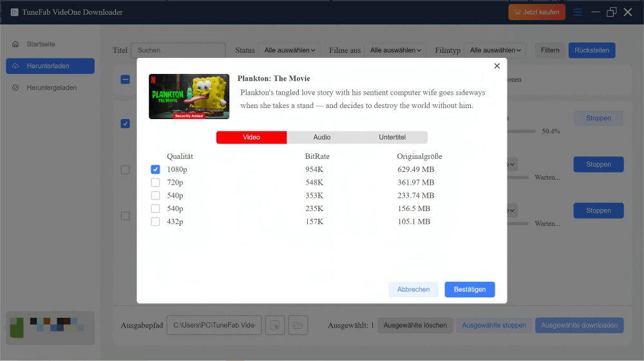Click the Herunterladen cloud icon
Image resolution: width=644 pixels, height=361 pixels.
15,66
